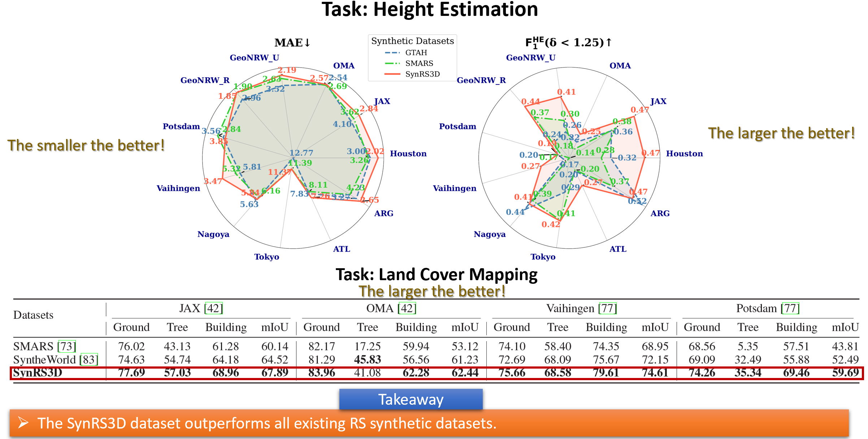Click bold table cell 67.89
868x439 pixels.
275,373
